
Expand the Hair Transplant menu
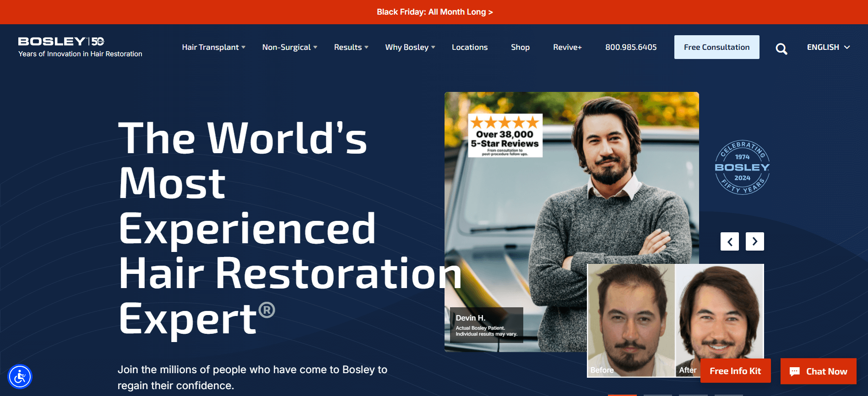(213, 47)
